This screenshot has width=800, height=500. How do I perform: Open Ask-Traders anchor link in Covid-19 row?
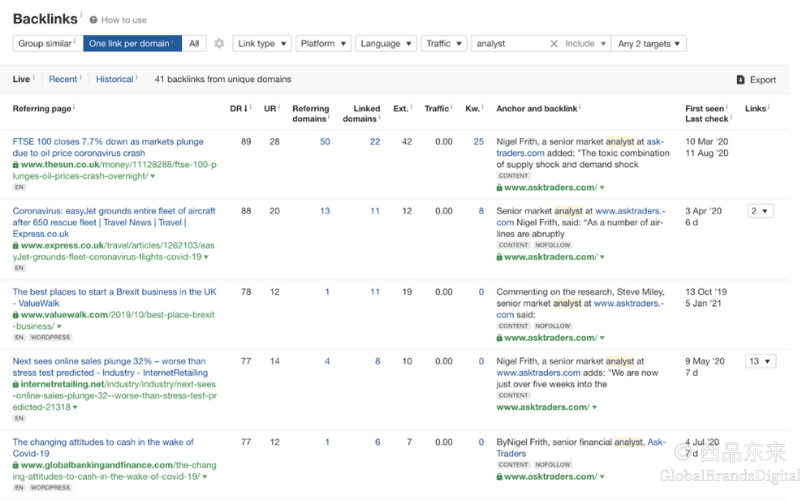pos(581,447)
